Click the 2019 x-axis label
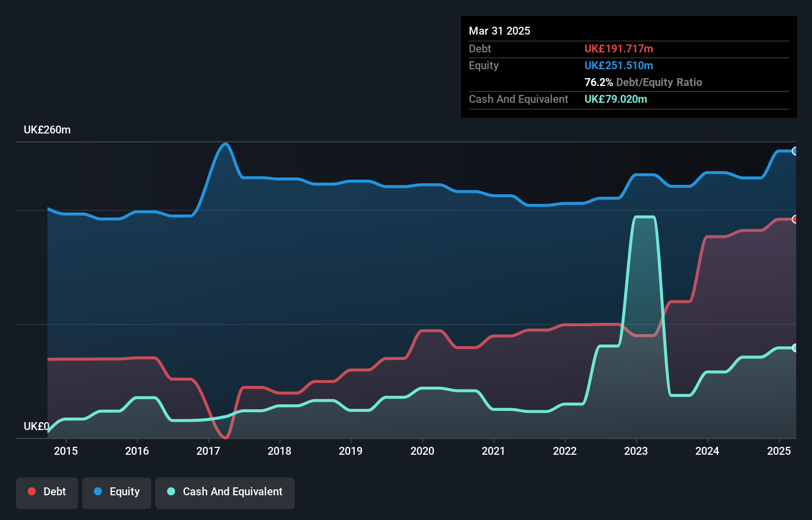812x520 pixels. (351, 451)
